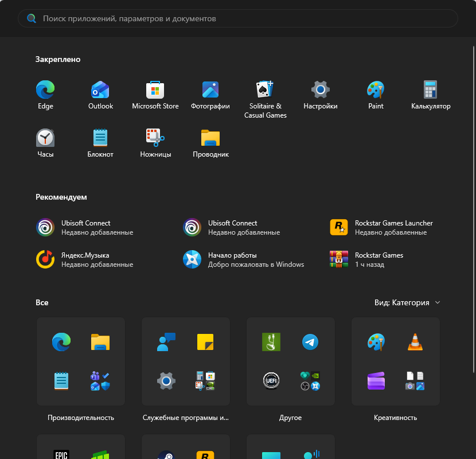Screen dimensions: 476x459
Task: Open the Epic Games icon
Action: tap(61, 454)
